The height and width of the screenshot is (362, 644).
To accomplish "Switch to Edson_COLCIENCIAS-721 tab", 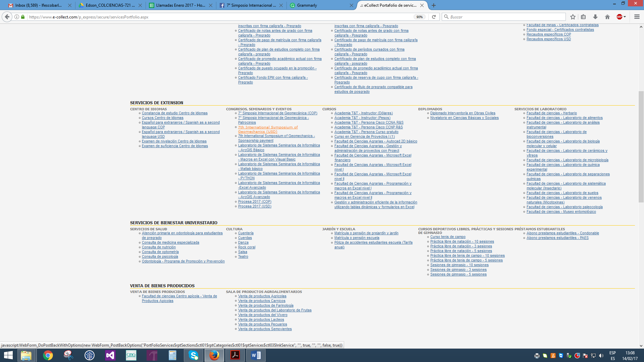I will click(110, 5).
